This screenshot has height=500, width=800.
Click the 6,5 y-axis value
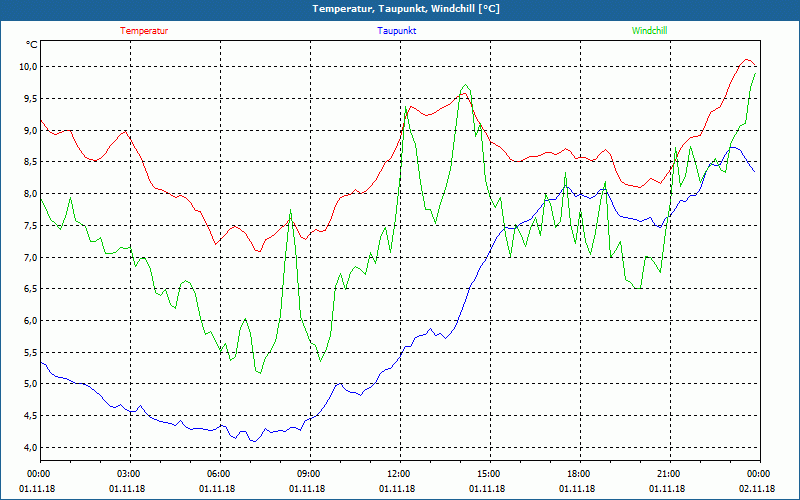31,289
